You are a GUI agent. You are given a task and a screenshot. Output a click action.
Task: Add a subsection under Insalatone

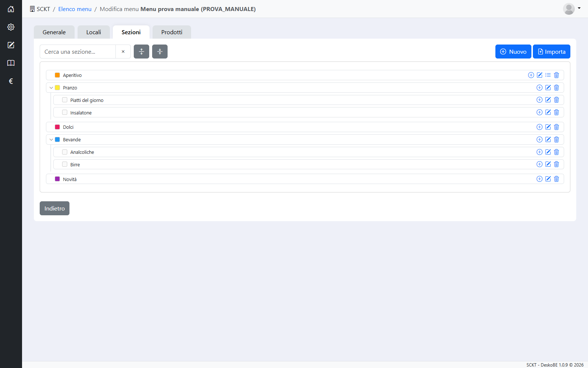coord(539,112)
